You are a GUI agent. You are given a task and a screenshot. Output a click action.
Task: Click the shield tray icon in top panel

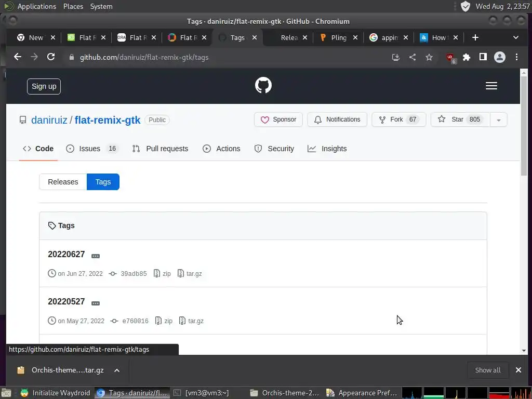point(465,6)
